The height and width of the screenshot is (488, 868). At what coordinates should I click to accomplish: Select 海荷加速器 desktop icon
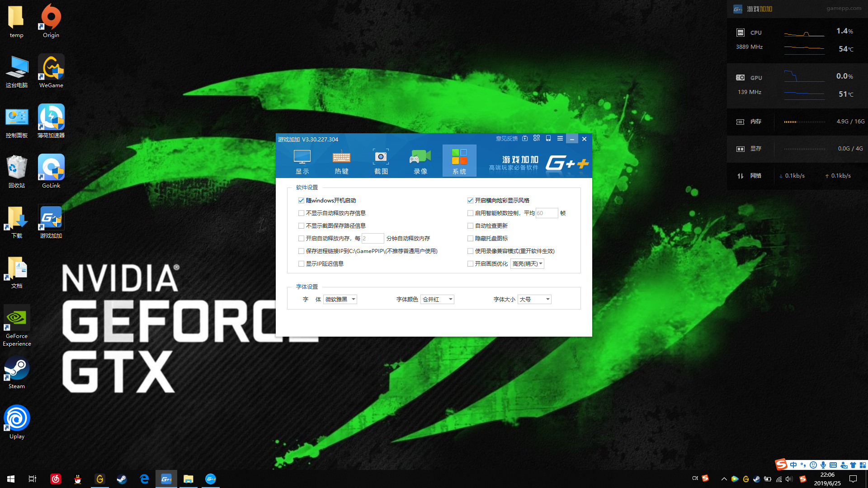(x=51, y=121)
